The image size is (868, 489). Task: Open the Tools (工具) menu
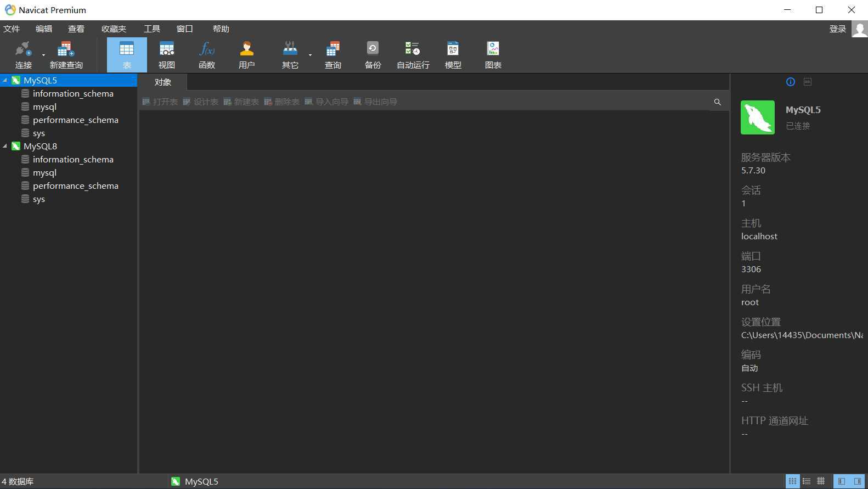tap(152, 29)
